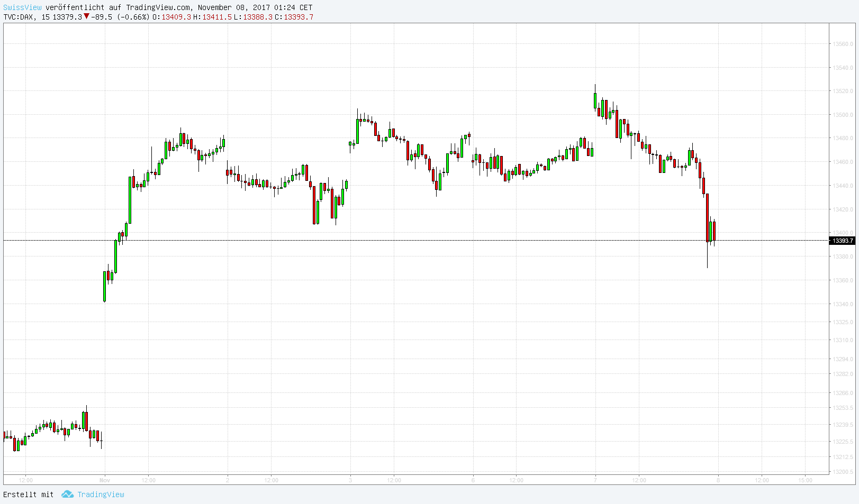The height and width of the screenshot is (504, 859).
Task: Click the 13253.5 price axis label
Action: tap(843, 408)
